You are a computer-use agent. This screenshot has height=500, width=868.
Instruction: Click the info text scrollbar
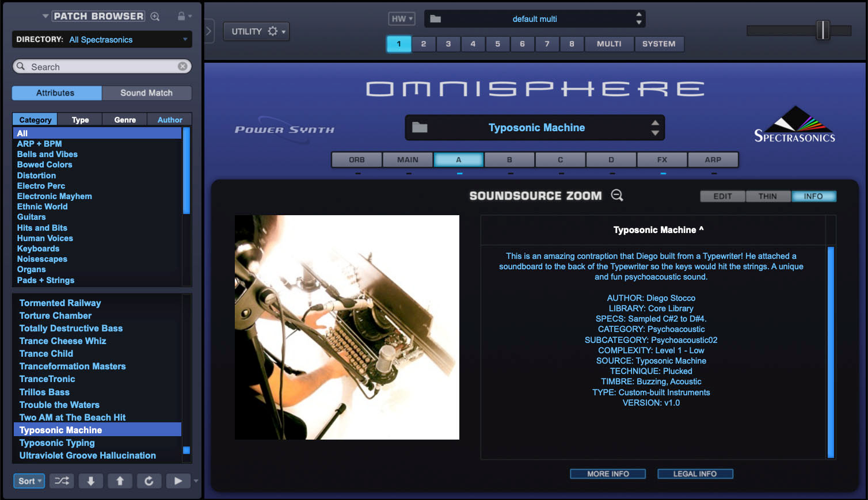[x=831, y=352]
